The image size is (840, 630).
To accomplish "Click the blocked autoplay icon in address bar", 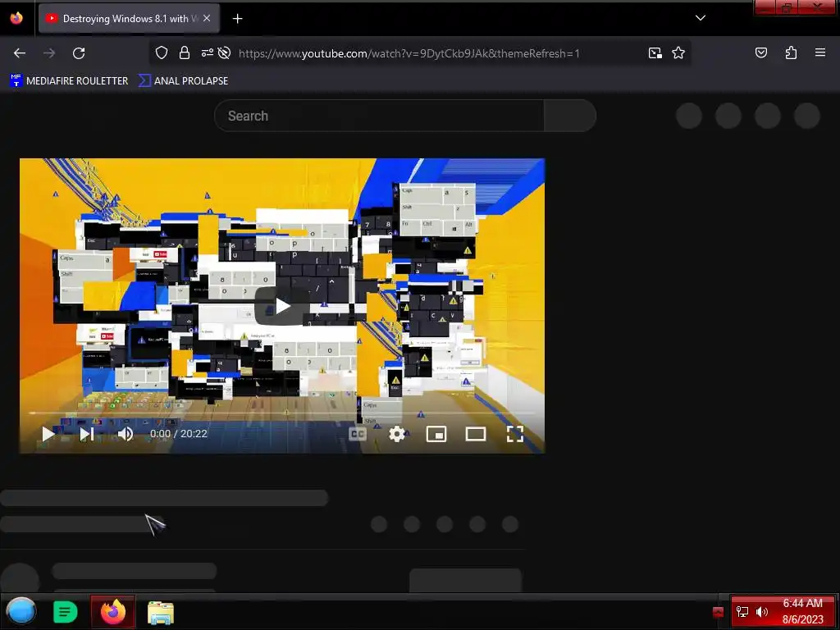I will click(225, 52).
